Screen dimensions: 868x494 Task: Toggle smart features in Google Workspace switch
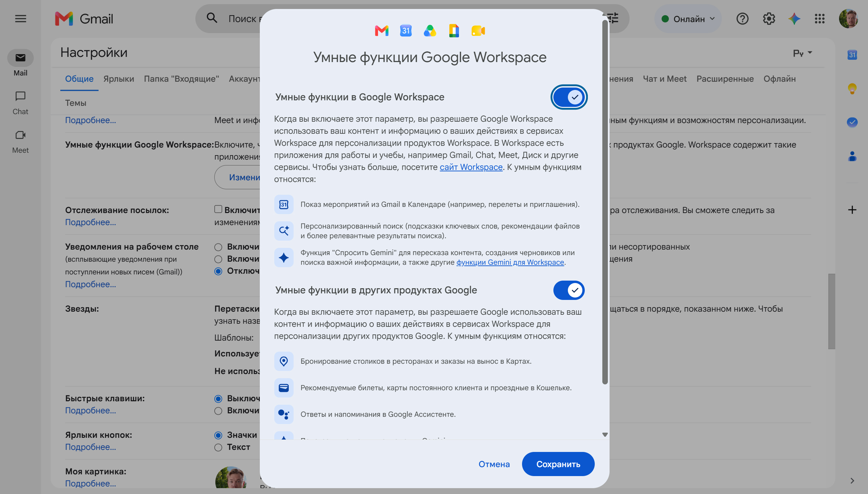point(569,97)
